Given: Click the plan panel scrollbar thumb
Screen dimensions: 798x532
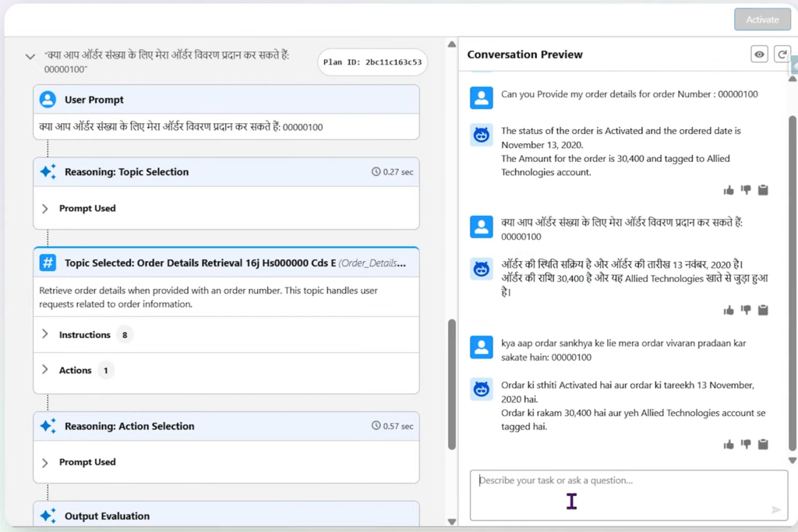Looking at the screenshot, I should (x=452, y=385).
